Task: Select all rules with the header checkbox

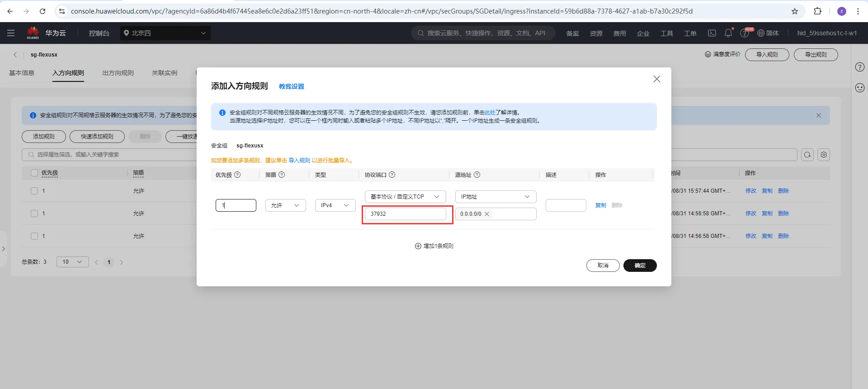Action: [x=34, y=173]
